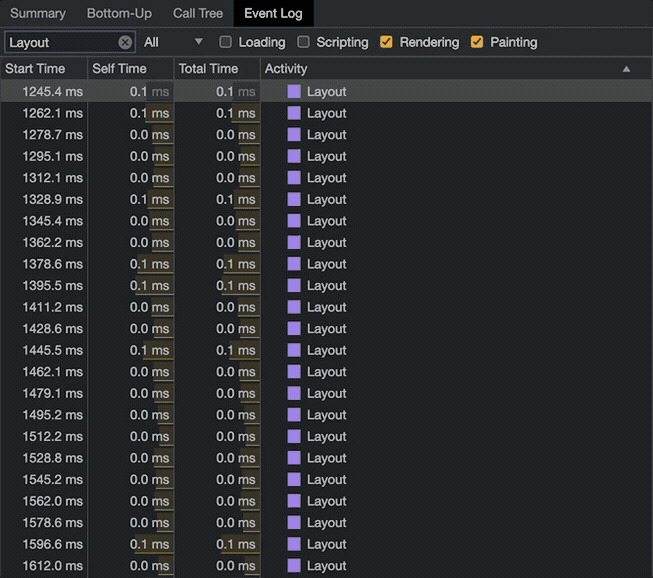Click purple Layout icon in 1362.2 ms row
Viewport: 653px width, 578px height.
(294, 242)
